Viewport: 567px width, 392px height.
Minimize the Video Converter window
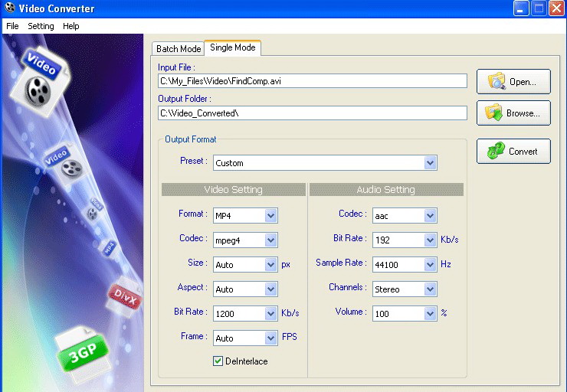pyautogui.click(x=521, y=8)
